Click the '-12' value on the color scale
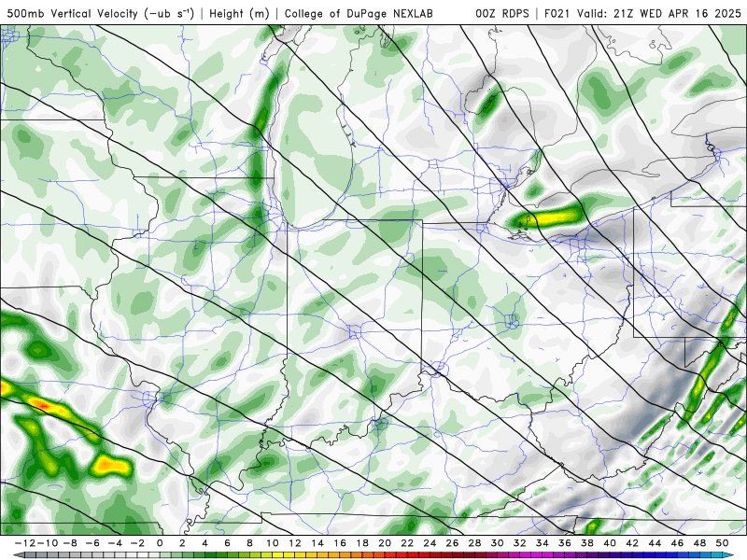 [x=24, y=543]
